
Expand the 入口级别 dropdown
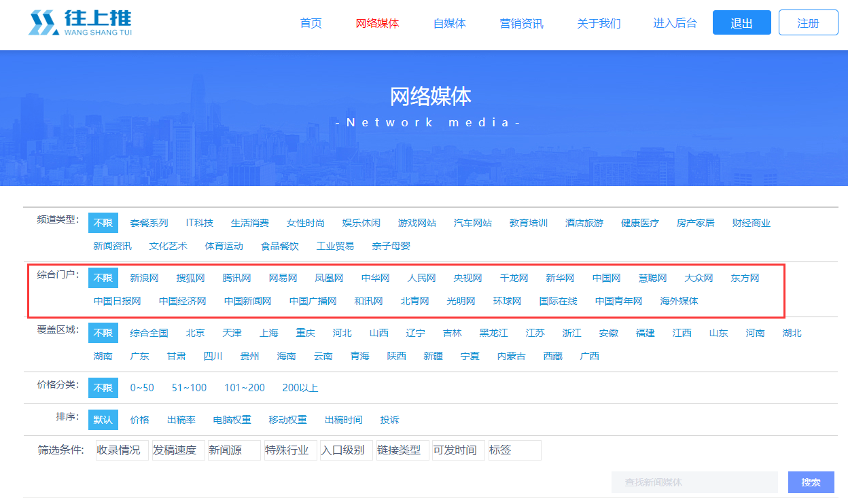pyautogui.click(x=346, y=450)
